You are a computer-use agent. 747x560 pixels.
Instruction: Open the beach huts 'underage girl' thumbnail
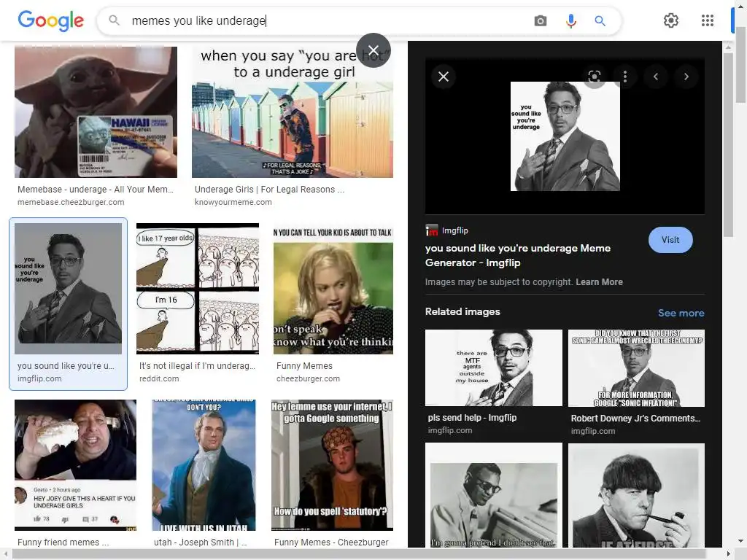pos(293,112)
